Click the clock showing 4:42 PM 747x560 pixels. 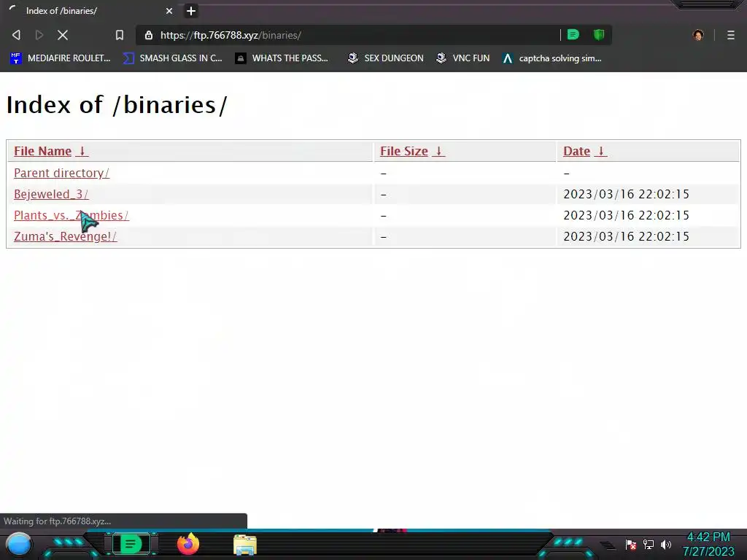point(708,544)
